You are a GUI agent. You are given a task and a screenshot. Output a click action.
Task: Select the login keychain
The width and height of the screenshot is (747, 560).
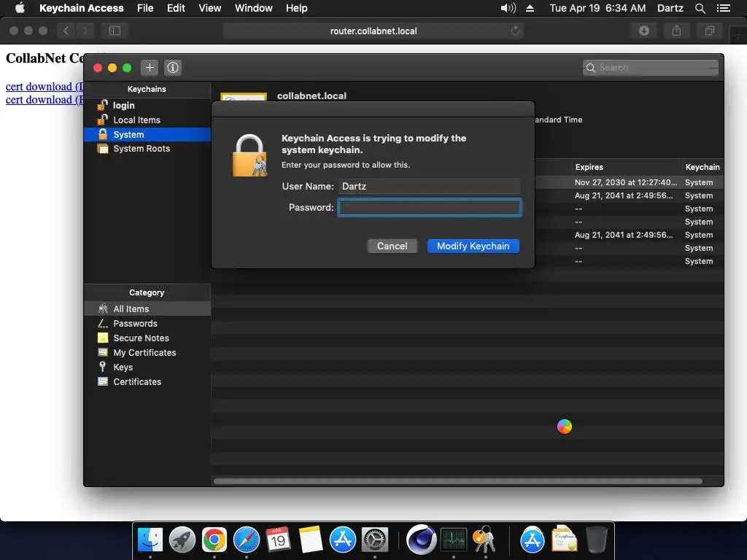pyautogui.click(x=123, y=105)
